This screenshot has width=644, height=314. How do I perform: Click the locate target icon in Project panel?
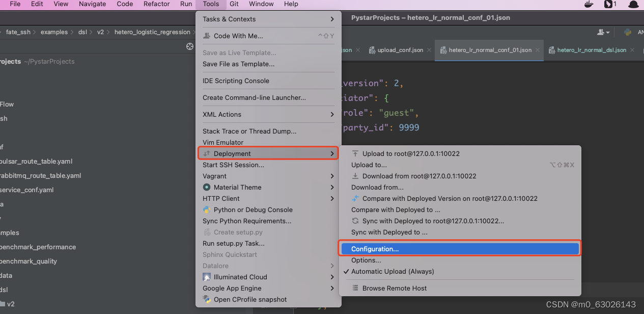(x=190, y=46)
